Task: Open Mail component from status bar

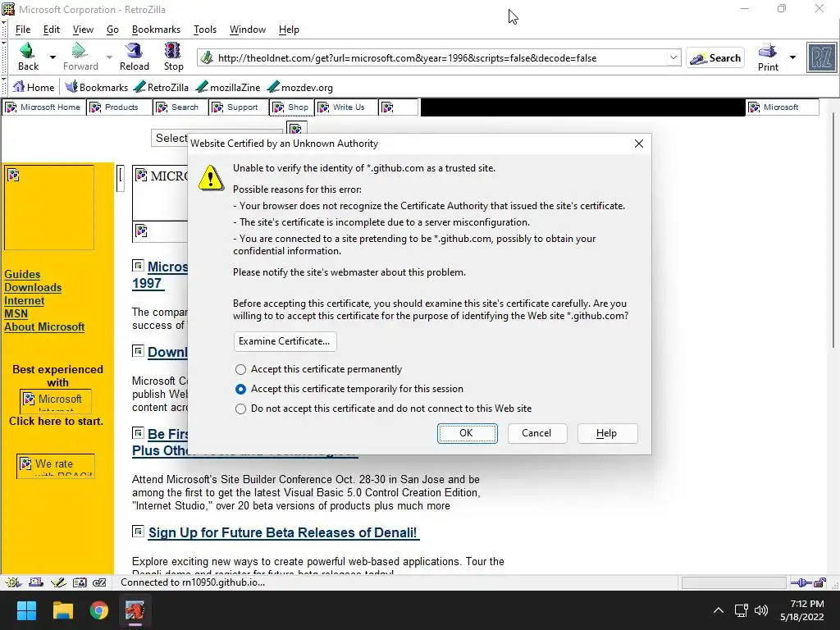Action: click(x=35, y=582)
